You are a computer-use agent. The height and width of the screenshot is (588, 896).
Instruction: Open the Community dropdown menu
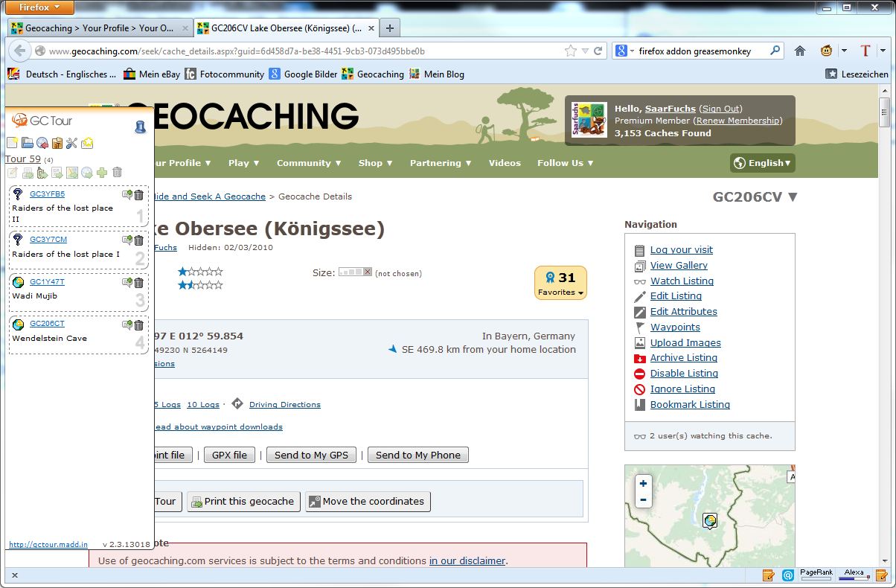coord(309,163)
